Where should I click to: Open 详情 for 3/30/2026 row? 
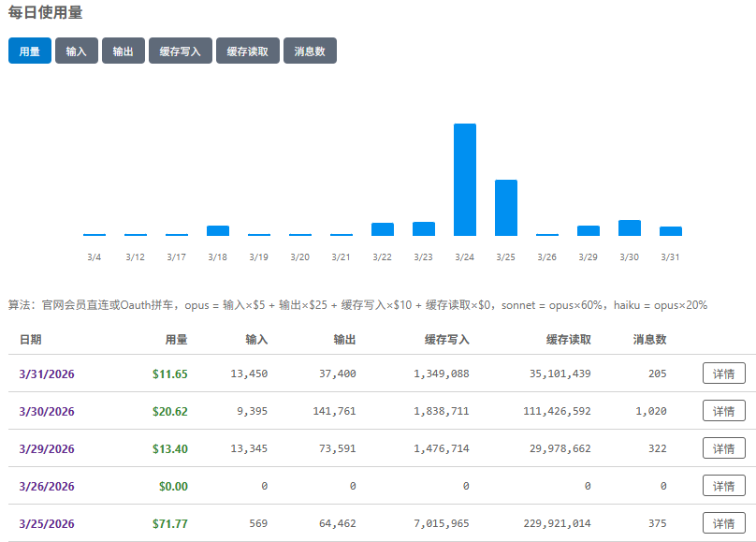[x=724, y=411]
